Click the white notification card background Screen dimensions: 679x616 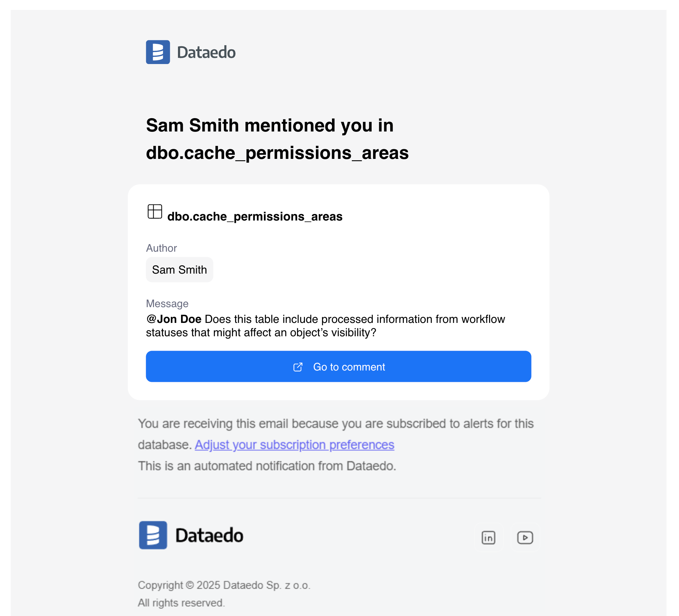click(x=445, y=257)
